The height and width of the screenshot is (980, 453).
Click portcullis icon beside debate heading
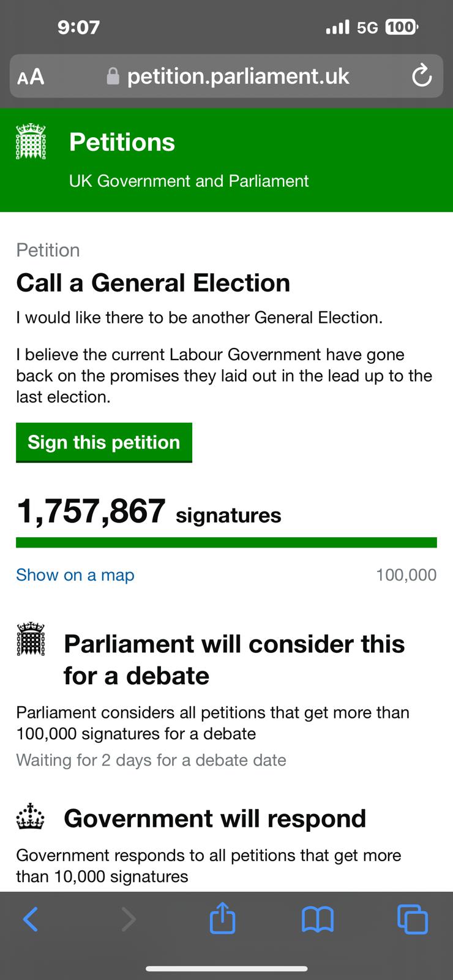coord(31,639)
